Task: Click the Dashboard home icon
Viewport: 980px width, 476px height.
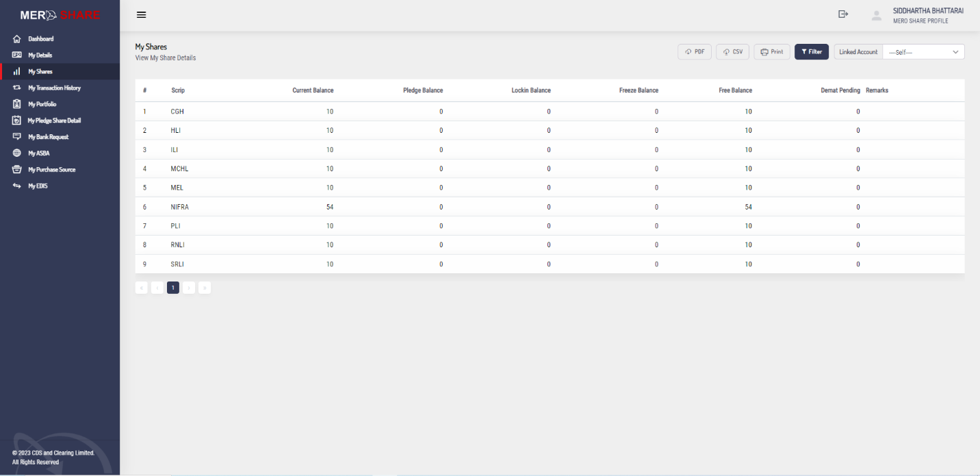Action: click(x=17, y=39)
